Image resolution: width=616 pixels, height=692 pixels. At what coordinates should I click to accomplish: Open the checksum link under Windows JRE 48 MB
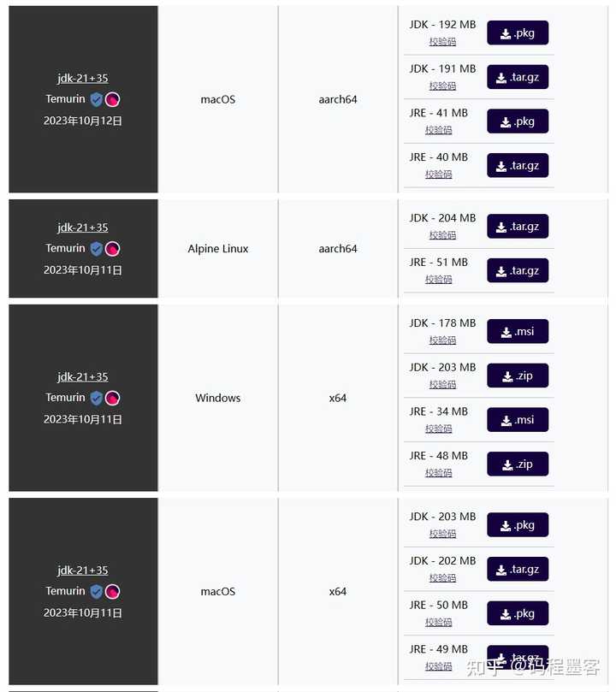[439, 473]
